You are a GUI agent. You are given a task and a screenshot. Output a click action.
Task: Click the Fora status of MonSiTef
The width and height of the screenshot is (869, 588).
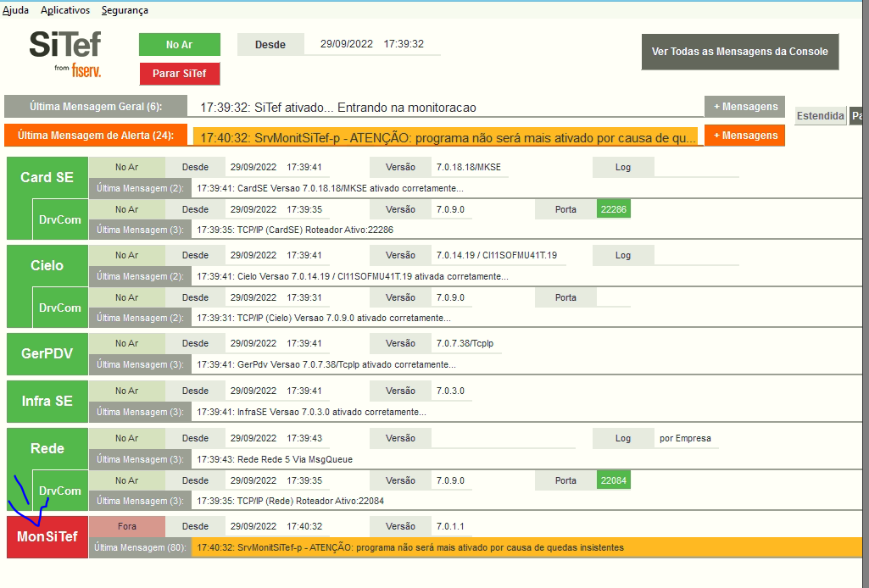(127, 526)
